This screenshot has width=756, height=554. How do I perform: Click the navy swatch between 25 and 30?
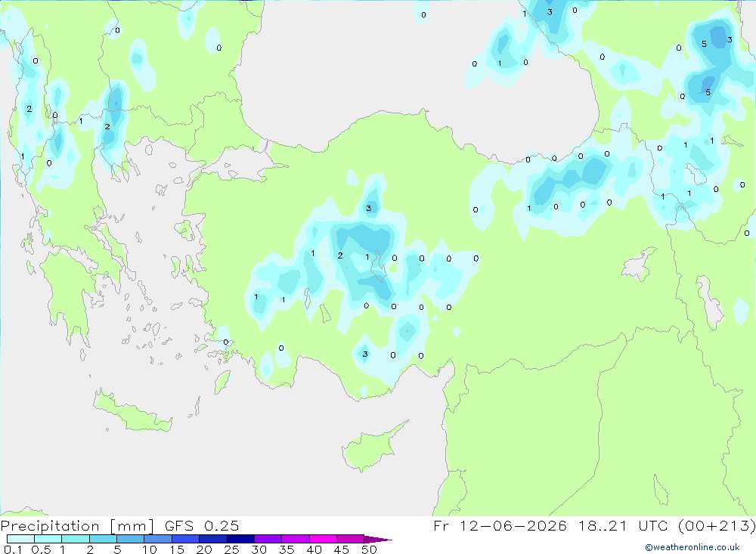240,539
